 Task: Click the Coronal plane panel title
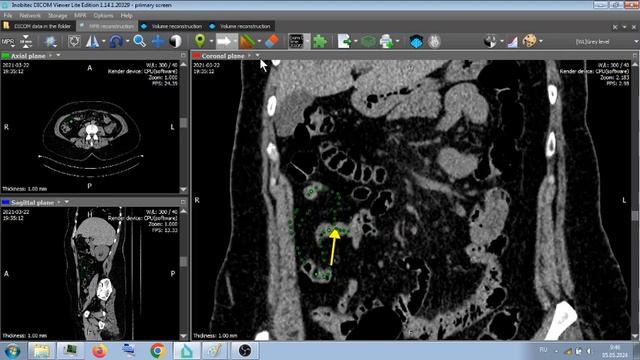[223, 56]
